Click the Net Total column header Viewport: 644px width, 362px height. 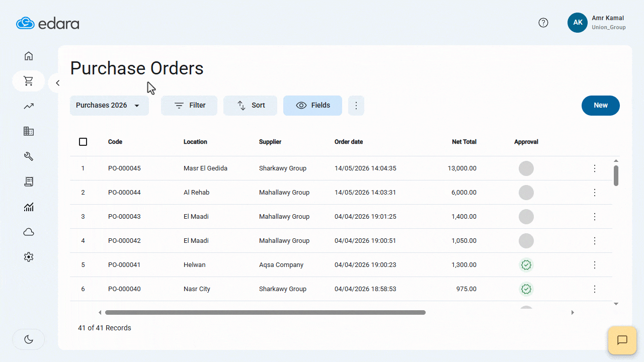tap(464, 142)
